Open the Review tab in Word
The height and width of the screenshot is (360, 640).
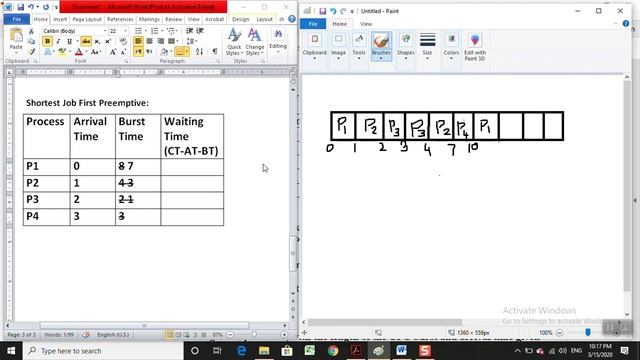(x=173, y=19)
